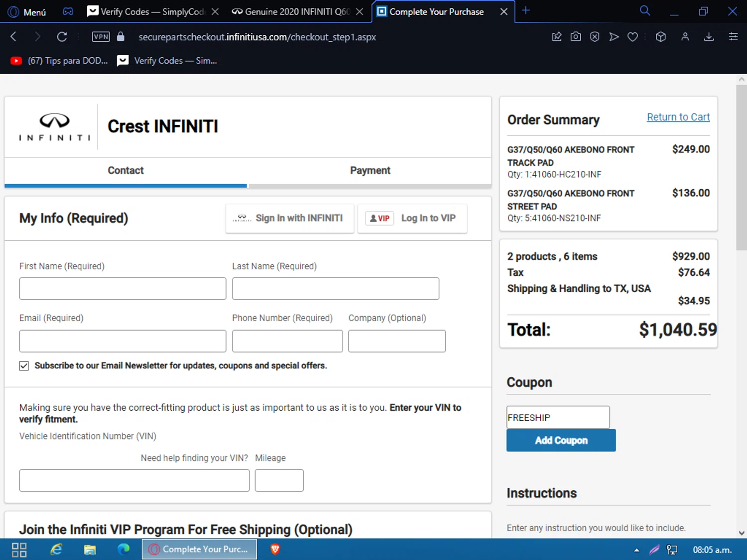Open the downloads icon
The image size is (747, 560).
709,37
